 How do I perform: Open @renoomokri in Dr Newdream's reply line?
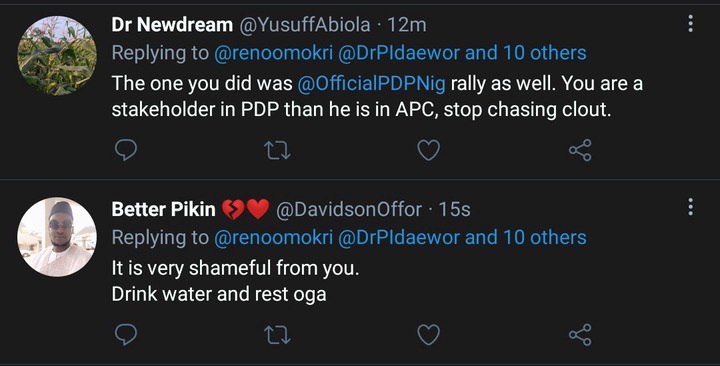click(x=273, y=53)
